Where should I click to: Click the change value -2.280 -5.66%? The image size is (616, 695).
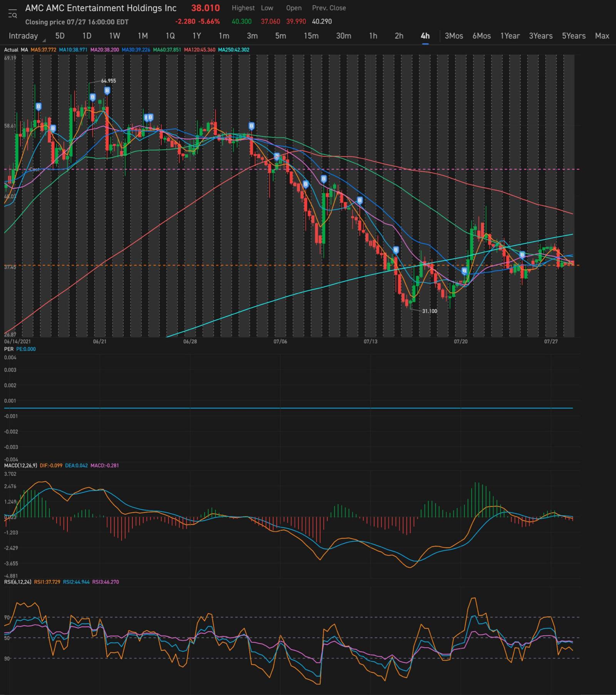[x=198, y=22]
